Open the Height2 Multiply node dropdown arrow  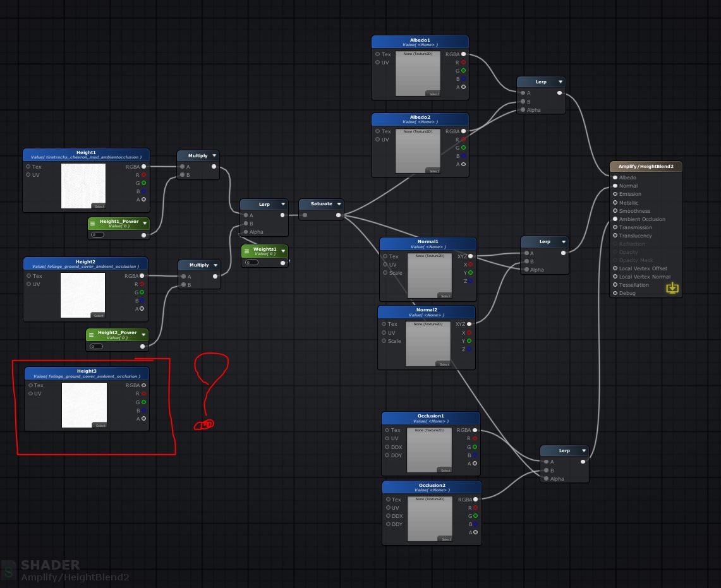(215, 265)
